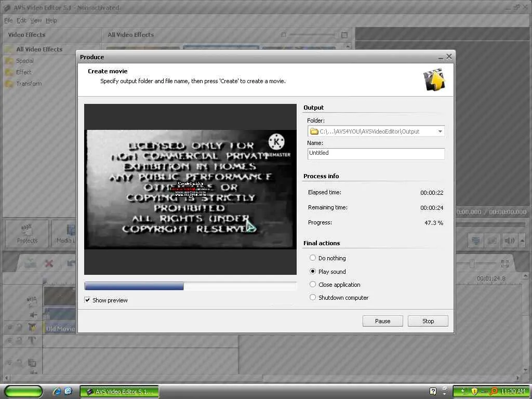532x399 pixels.
Task: Expand the volume arrow next to speaker
Action: pyautogui.click(x=522, y=241)
